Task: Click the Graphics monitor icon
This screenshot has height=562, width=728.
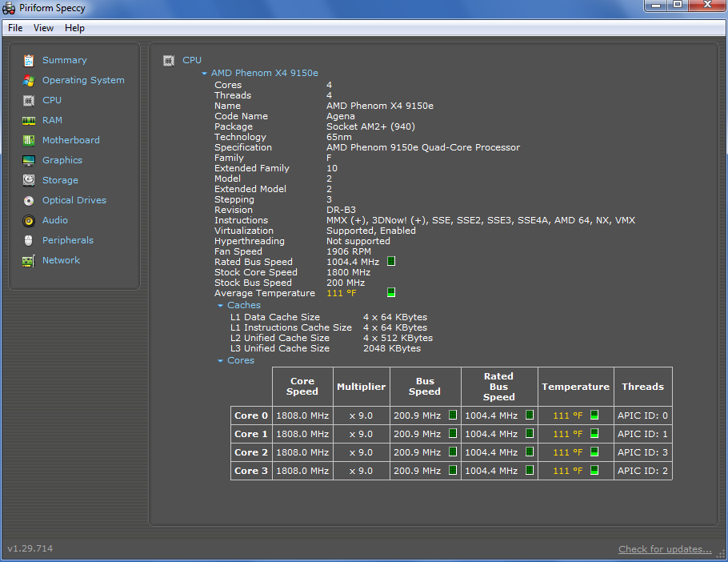Action: click(x=29, y=161)
